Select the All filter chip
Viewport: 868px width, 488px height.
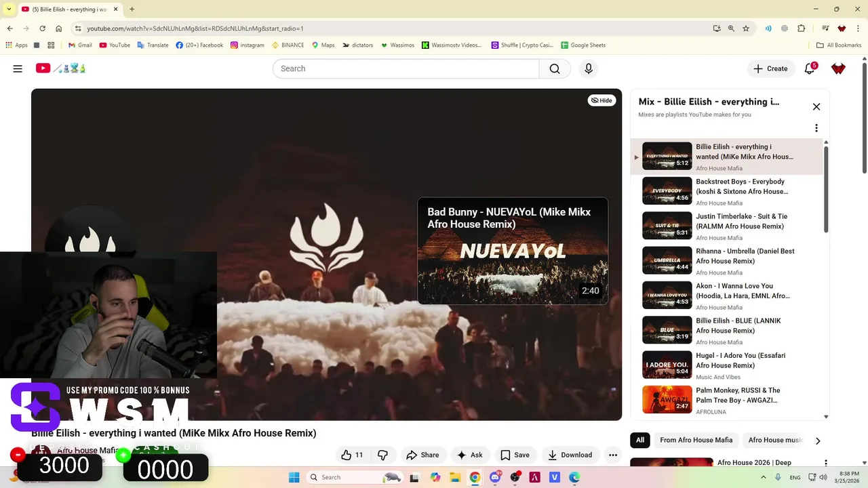(x=640, y=440)
